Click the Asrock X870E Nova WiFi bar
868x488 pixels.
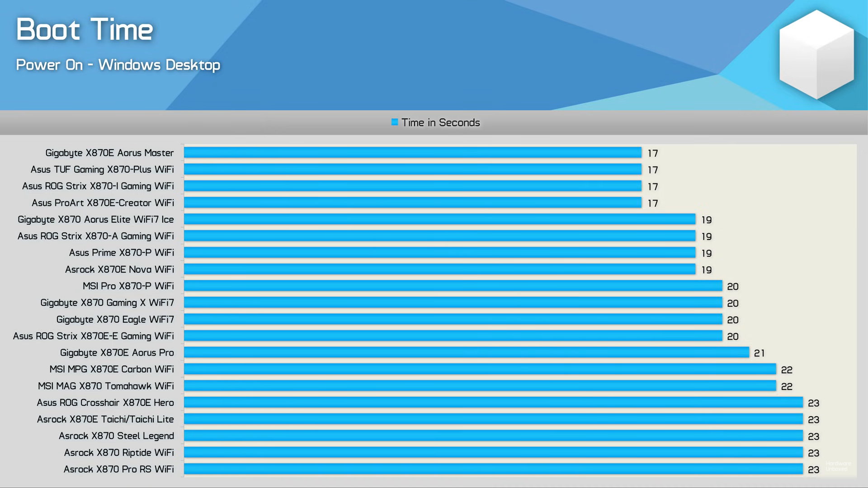(x=439, y=269)
